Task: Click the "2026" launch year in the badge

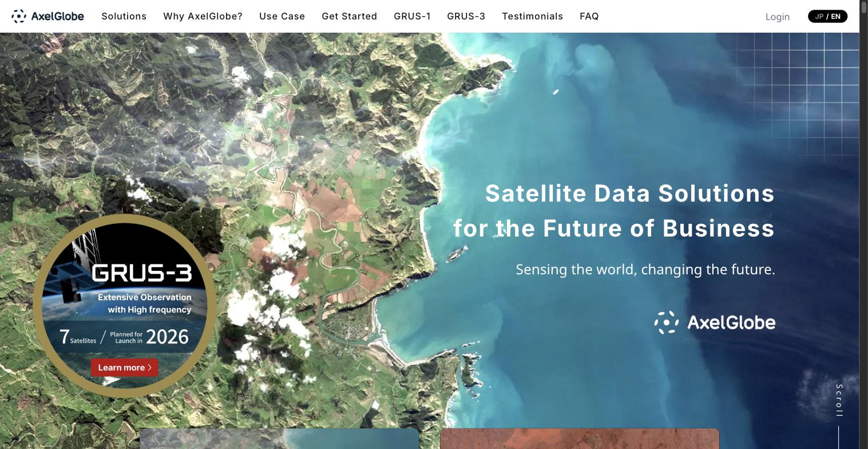Action: [167, 337]
